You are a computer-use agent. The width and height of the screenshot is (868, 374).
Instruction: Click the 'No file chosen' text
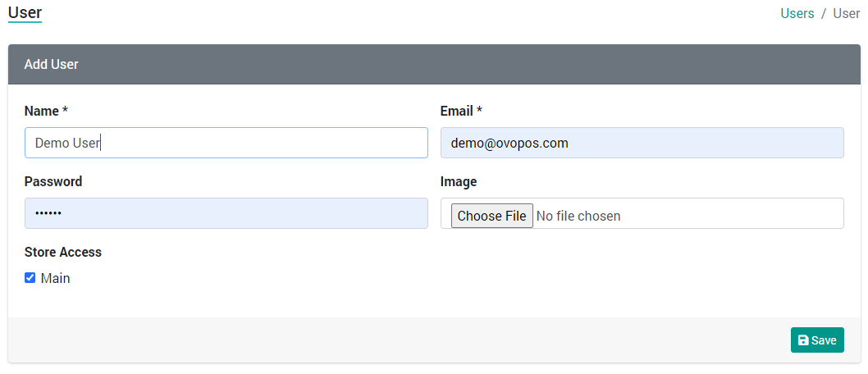click(578, 216)
